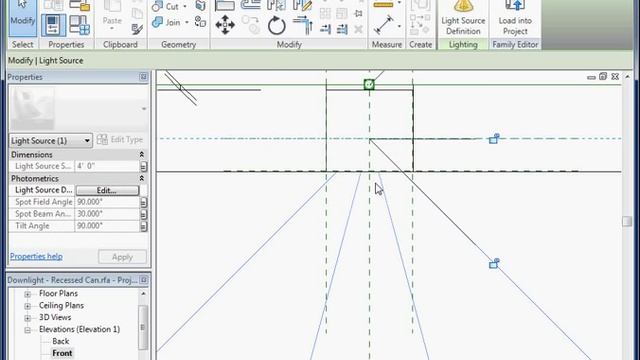Click the Aligned Dimension tool
The height and width of the screenshot is (360, 640).
(383, 25)
